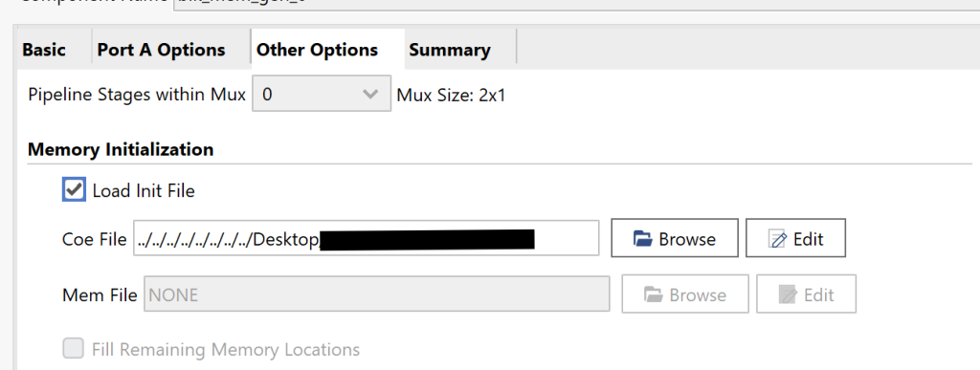The width and height of the screenshot is (980, 370).
Task: Go to the Summary tab
Action: pos(450,50)
